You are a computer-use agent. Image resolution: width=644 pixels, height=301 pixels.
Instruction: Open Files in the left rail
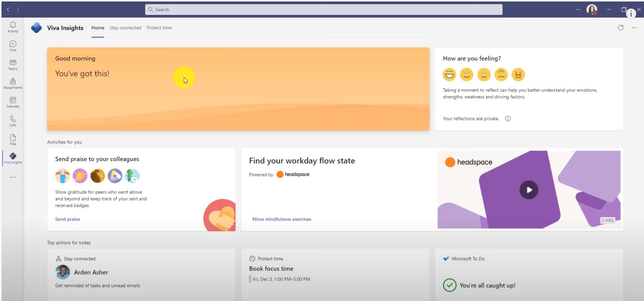pyautogui.click(x=13, y=140)
